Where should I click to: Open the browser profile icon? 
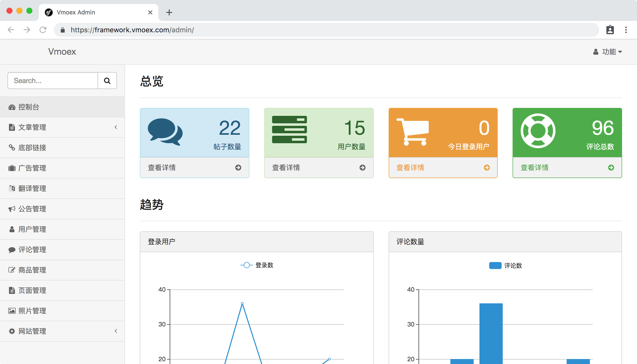(610, 30)
